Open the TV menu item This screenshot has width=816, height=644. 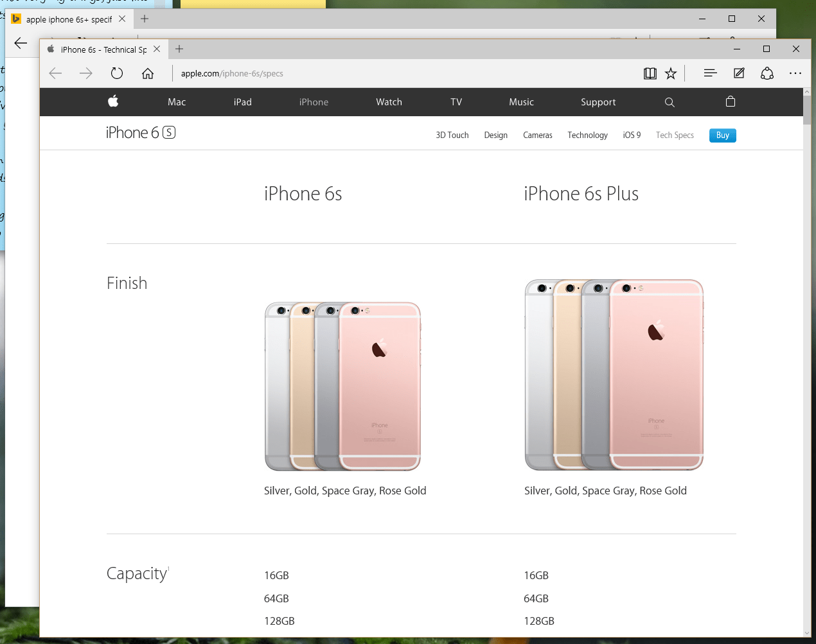[x=456, y=102]
